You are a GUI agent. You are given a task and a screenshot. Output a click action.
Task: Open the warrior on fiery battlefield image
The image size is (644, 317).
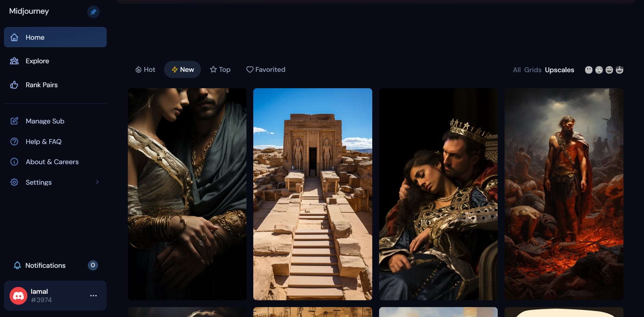pyautogui.click(x=564, y=194)
